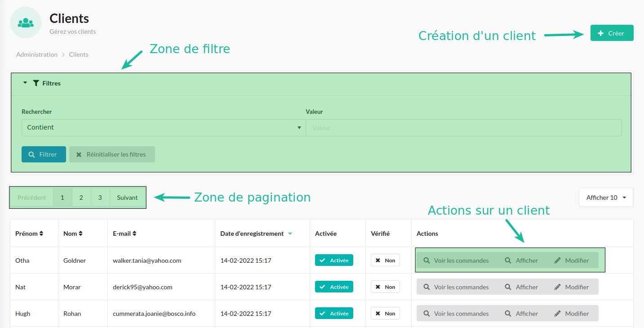Select pagination page 3

pyautogui.click(x=100, y=198)
